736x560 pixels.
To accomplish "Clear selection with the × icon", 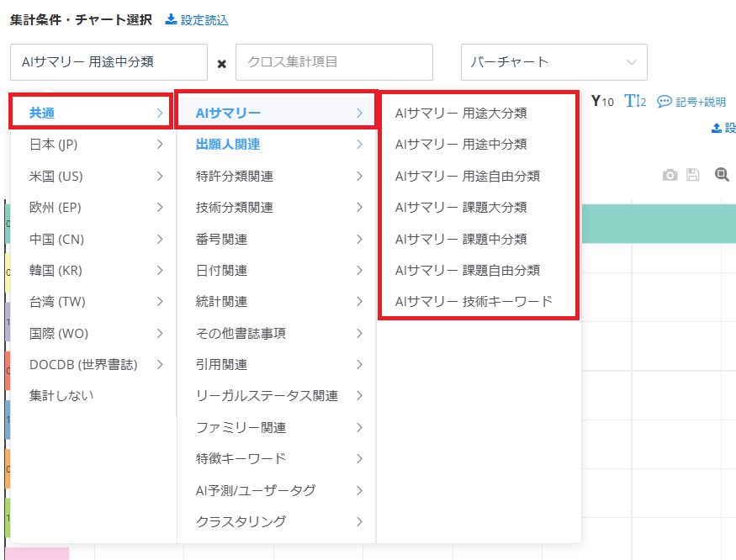I will click(222, 64).
